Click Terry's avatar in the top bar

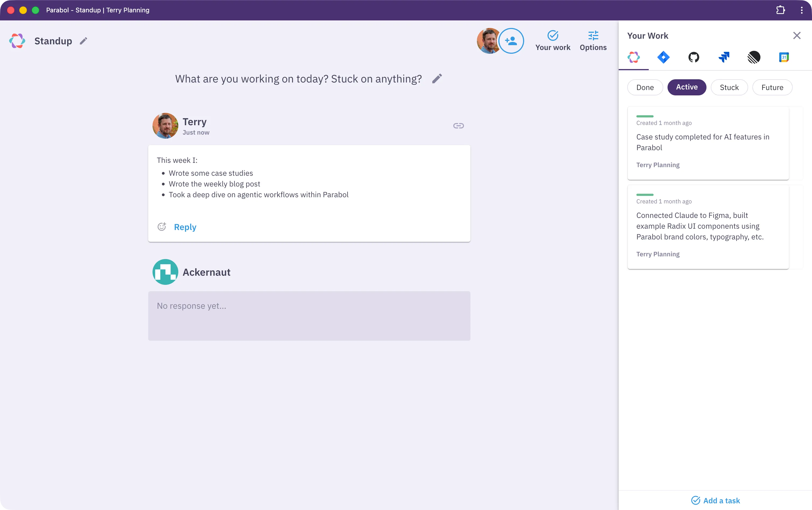pyautogui.click(x=488, y=41)
